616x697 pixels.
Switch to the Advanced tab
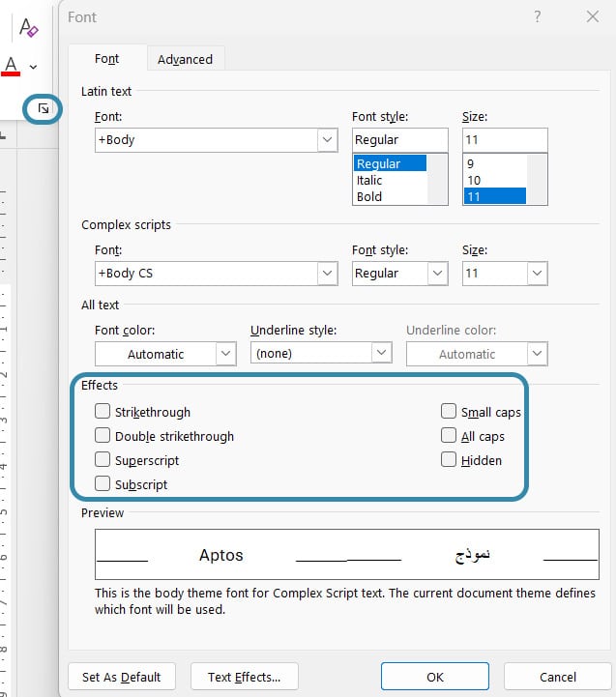point(185,59)
